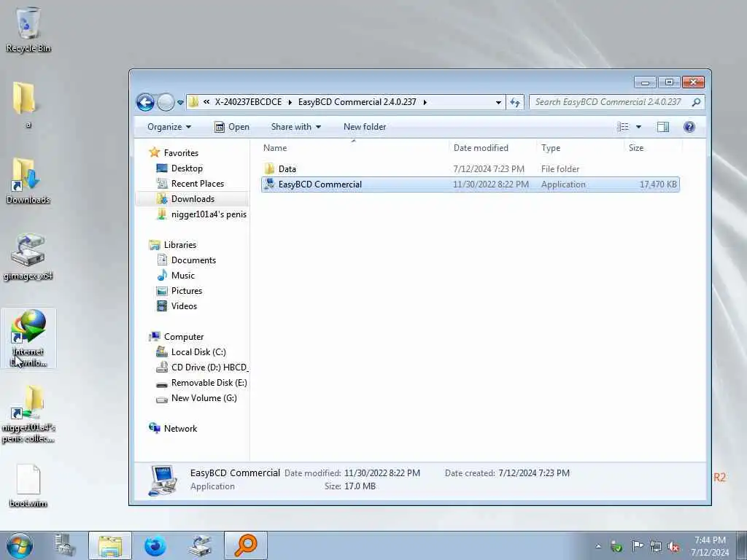Viewport: 747px width, 560px height.
Task: Expand the arrow after EasyBCD Commercial 2.4.0.237
Action: pyautogui.click(x=425, y=102)
